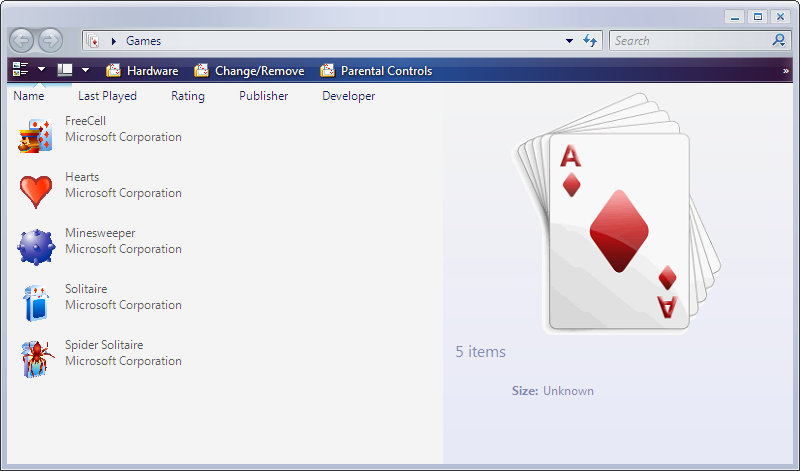The image size is (800, 471).
Task: Click Microsoft Corporation under Spider Solitaire
Action: [x=123, y=361]
